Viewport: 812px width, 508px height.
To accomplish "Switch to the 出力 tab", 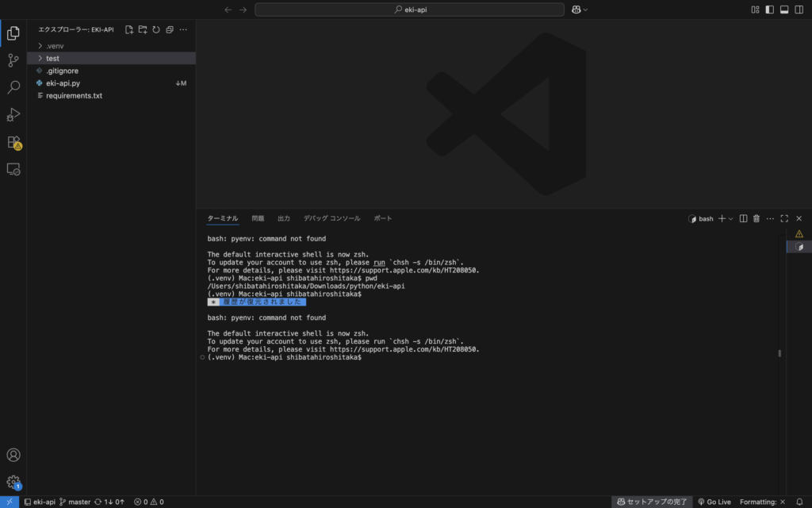I will pyautogui.click(x=284, y=218).
